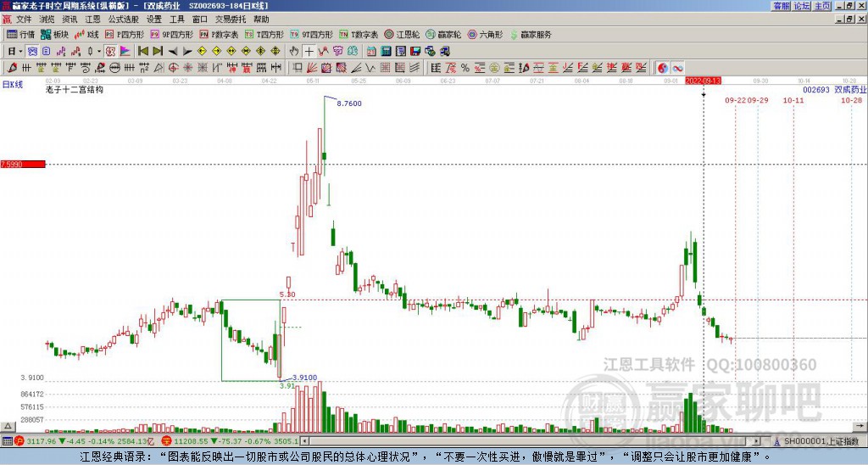Open the P四方形 tool
Viewport: 868px width, 465px height.
pos(125,34)
